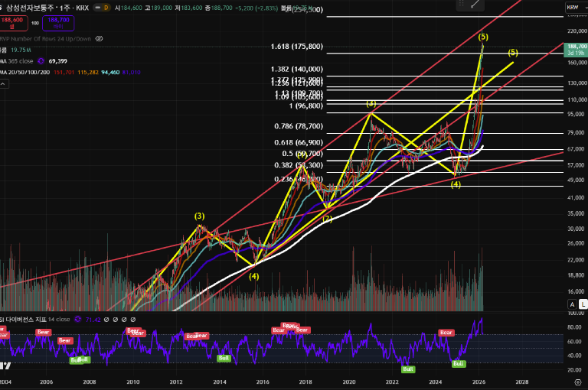Viewport: 588px width, 390px height.
Task: Click the Bear label near 2006 on RSI
Action: [43, 332]
